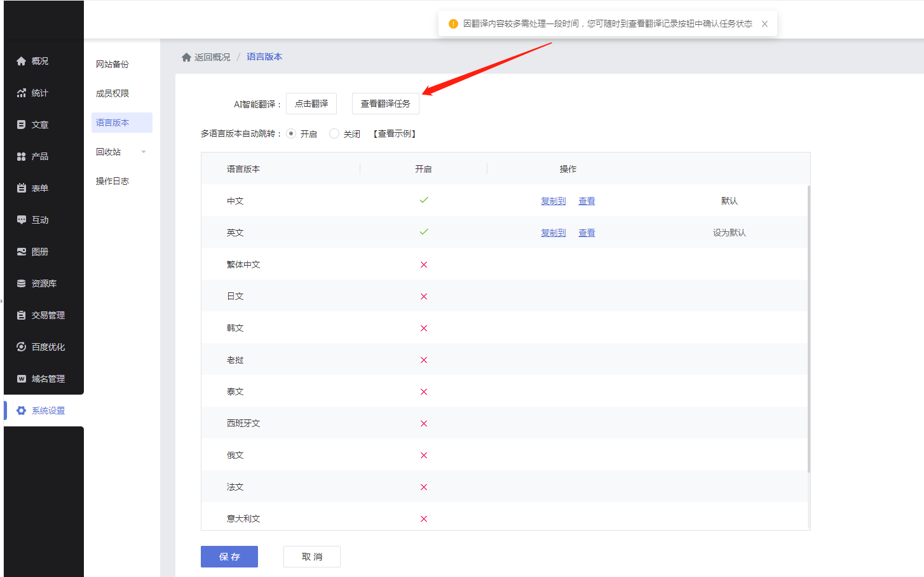The width and height of the screenshot is (924, 577).
Task: Expand the 回收站 submenu arrow
Action: point(144,152)
